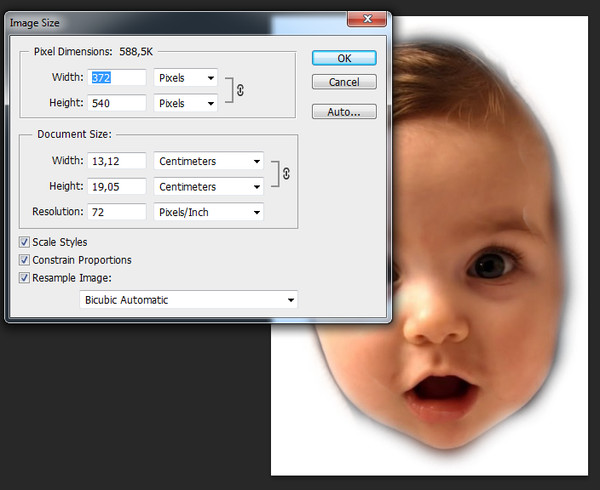Open the Pixels/Inch resolution units dropdown
Screen dimensions: 600x490
(x=209, y=212)
